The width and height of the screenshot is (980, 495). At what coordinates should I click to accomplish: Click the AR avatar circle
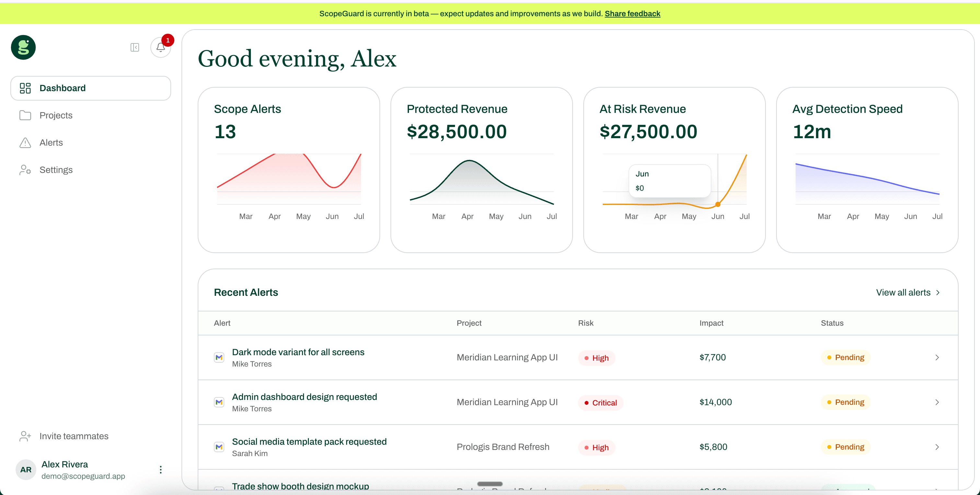pyautogui.click(x=26, y=469)
